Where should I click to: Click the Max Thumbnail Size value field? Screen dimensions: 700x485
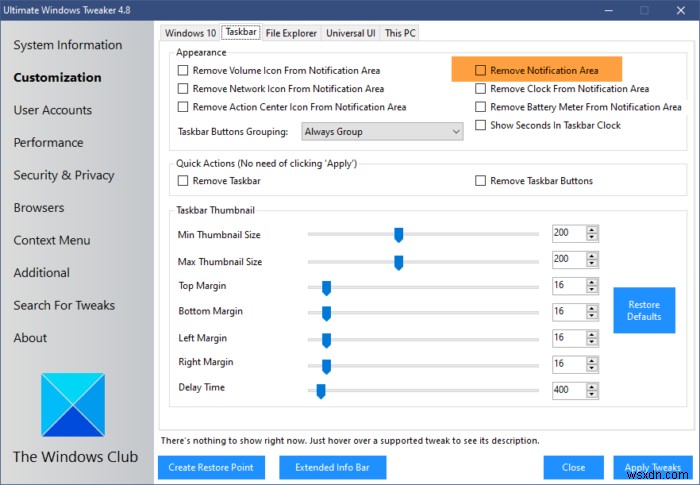pyautogui.click(x=569, y=259)
